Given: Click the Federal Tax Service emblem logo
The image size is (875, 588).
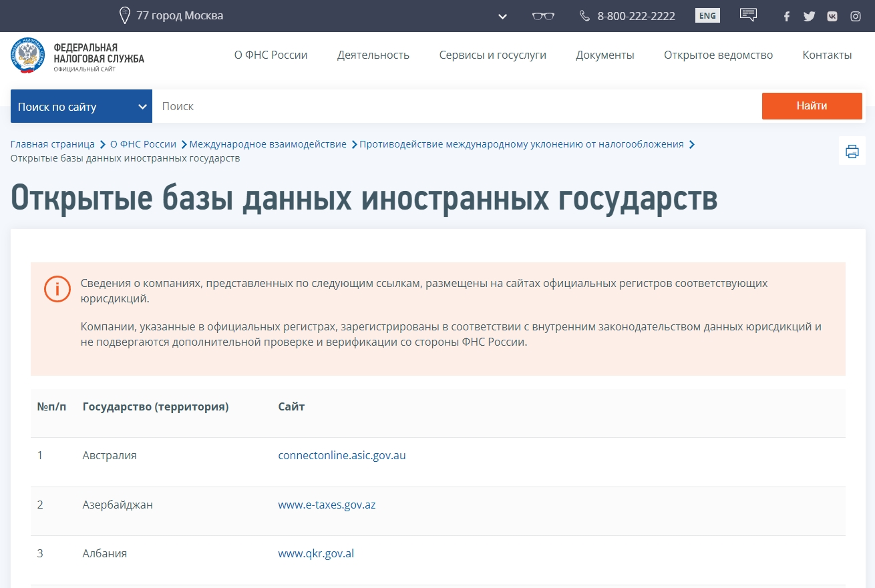Looking at the screenshot, I should coord(27,56).
